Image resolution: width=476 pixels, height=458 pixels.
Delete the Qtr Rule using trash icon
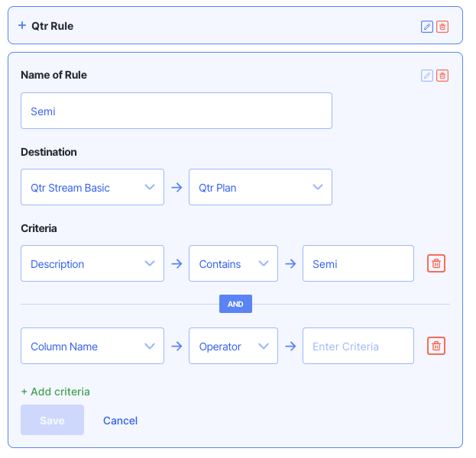(442, 27)
